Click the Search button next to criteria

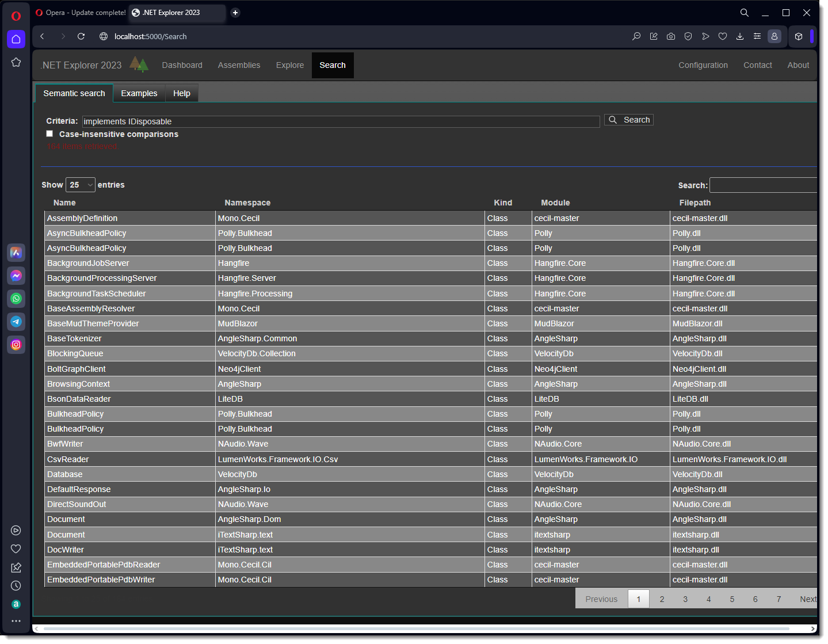(x=629, y=120)
